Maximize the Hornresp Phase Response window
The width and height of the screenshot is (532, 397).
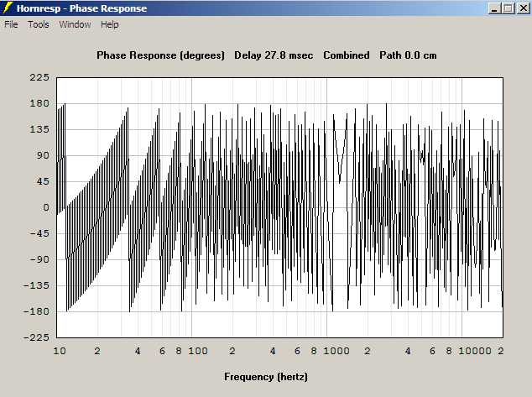click(x=509, y=8)
